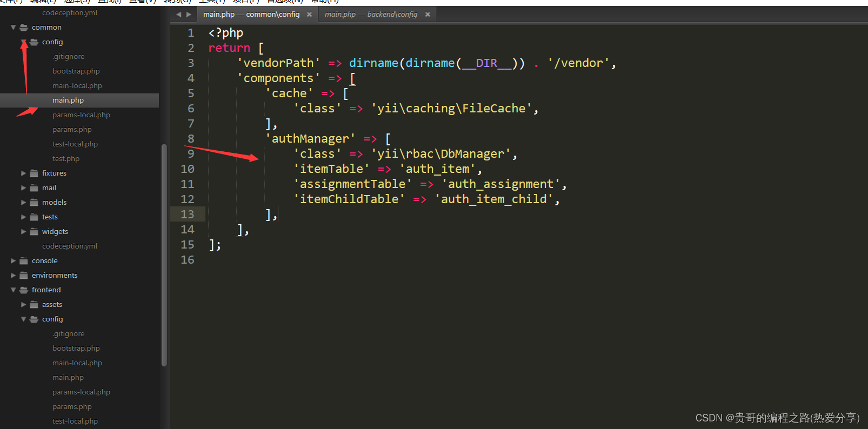This screenshot has height=429, width=868.
Task: Click the common folder icon
Action: (x=24, y=28)
